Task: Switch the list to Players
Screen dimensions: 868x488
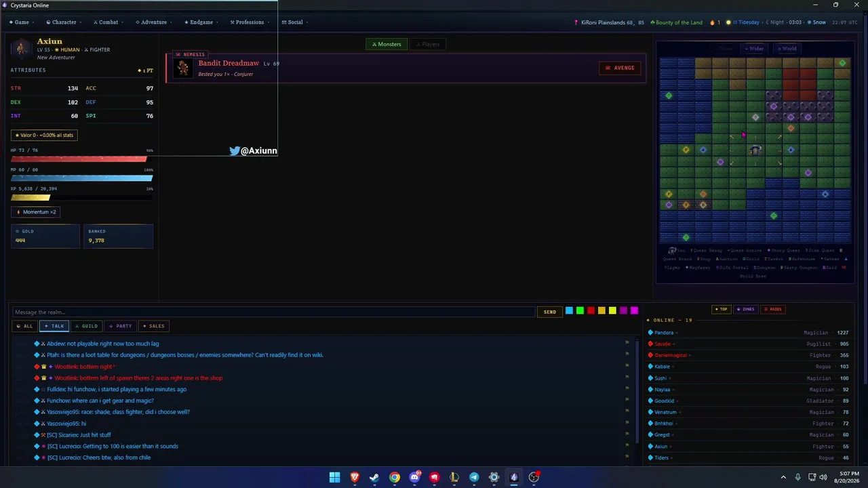Action: pyautogui.click(x=428, y=44)
